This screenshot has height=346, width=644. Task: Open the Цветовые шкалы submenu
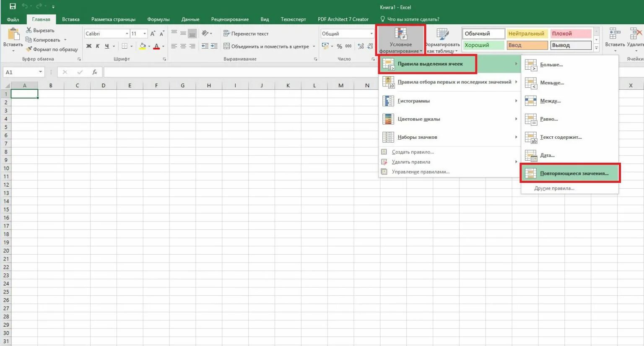450,119
